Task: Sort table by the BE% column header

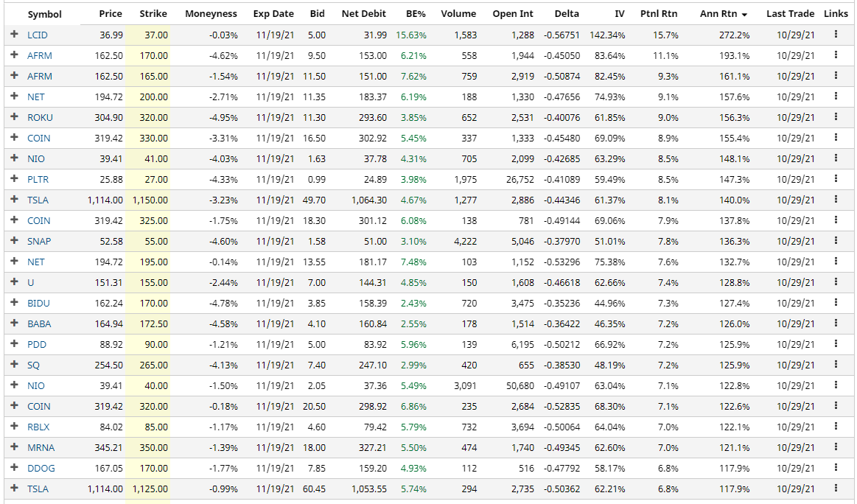Action: 416,14
